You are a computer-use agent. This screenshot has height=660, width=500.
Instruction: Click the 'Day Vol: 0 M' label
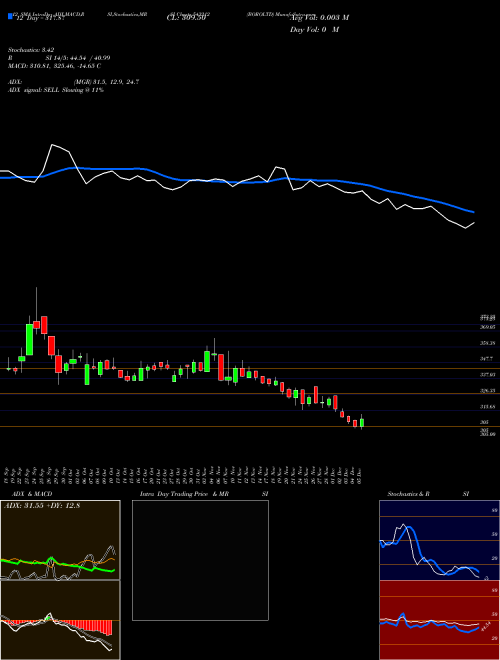pos(314,29)
